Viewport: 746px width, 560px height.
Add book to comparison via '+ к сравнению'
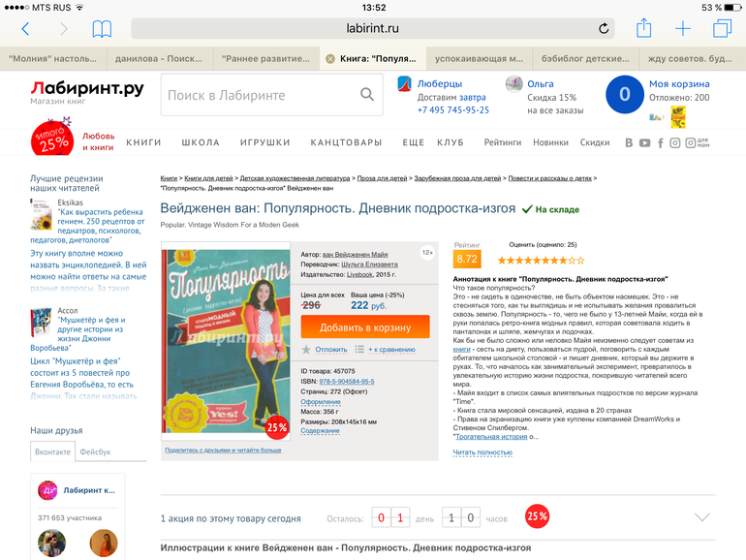391,350
